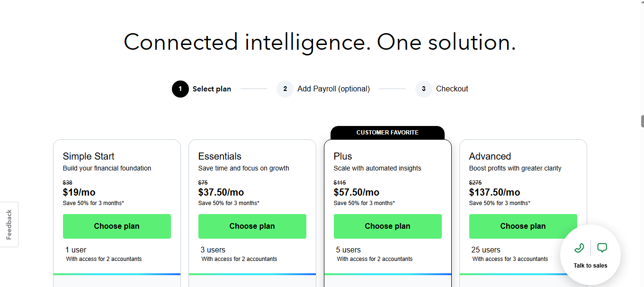Viewport: 644px width, 287px height.
Task: Click the Talk to sales label
Action: (590, 265)
